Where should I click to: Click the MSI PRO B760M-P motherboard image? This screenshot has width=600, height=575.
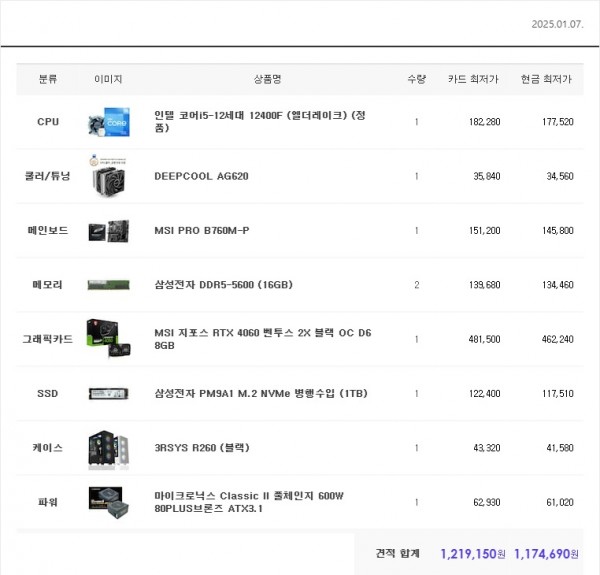click(107, 231)
